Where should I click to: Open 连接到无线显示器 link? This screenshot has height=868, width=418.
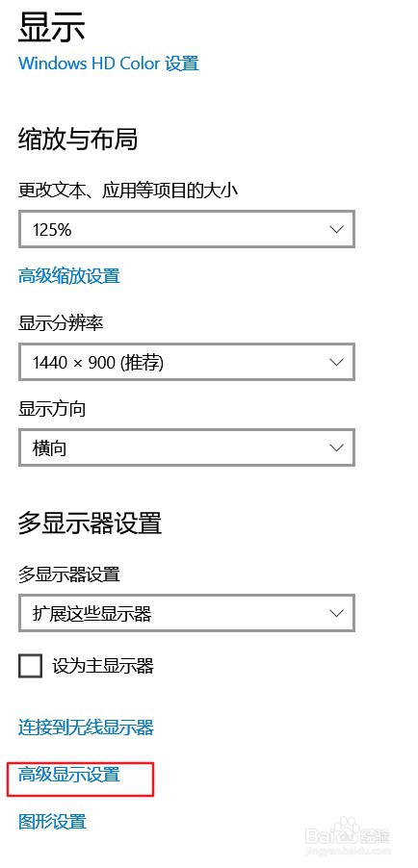[86, 727]
